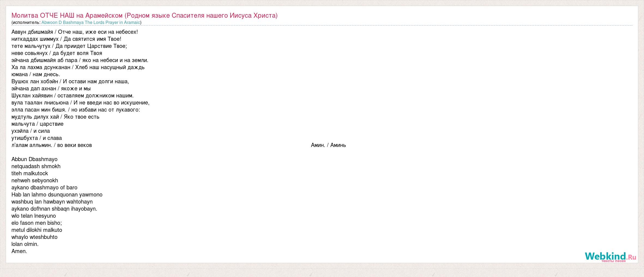The height and width of the screenshot is (277, 644).
Task: Click the 'исполнитель:' label
Action: 26,23
